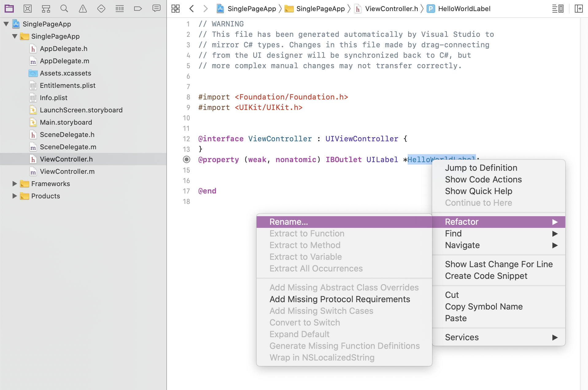This screenshot has width=588, height=390.
Task: Show the Issue navigator warning icon
Action: pos(83,9)
